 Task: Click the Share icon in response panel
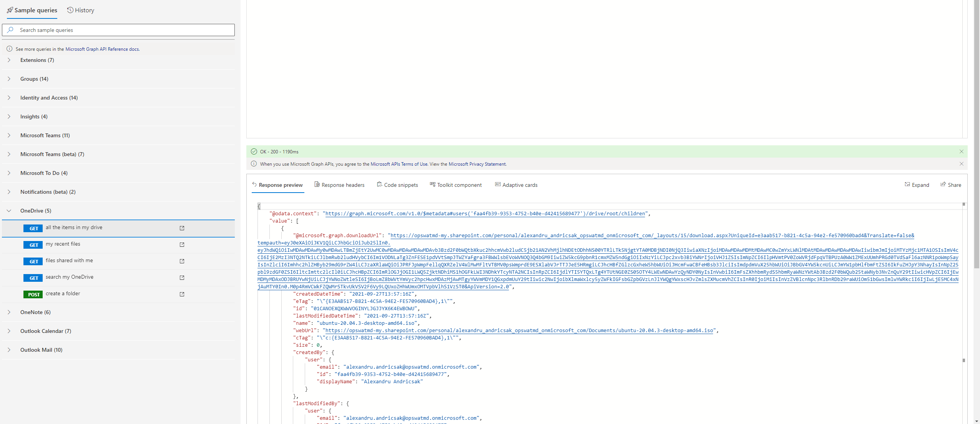tap(943, 185)
